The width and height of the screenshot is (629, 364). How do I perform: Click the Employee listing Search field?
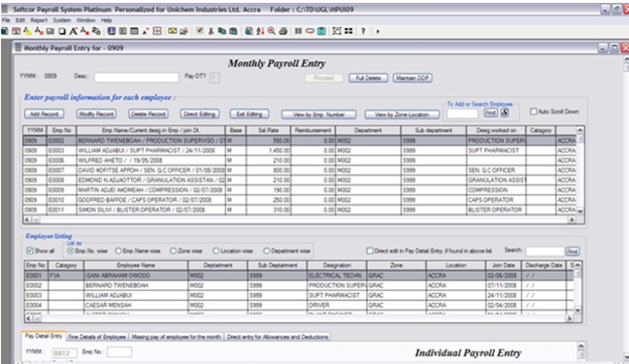point(545,251)
